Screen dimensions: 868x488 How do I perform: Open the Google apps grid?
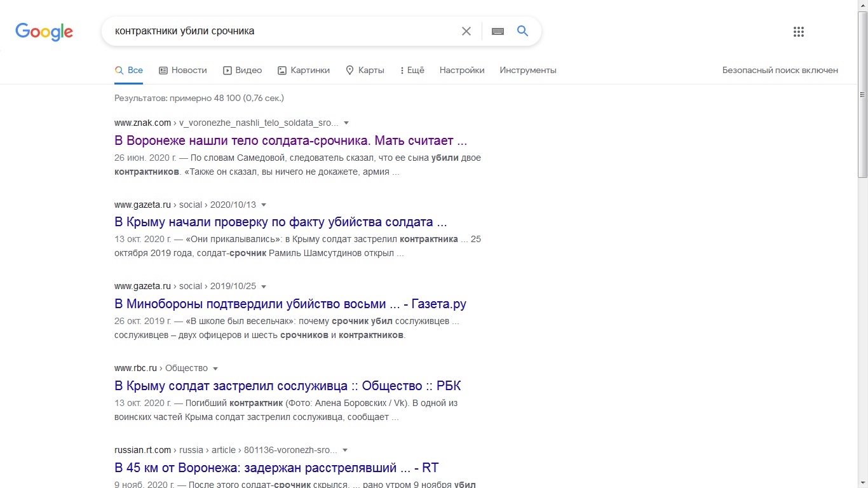[799, 32]
